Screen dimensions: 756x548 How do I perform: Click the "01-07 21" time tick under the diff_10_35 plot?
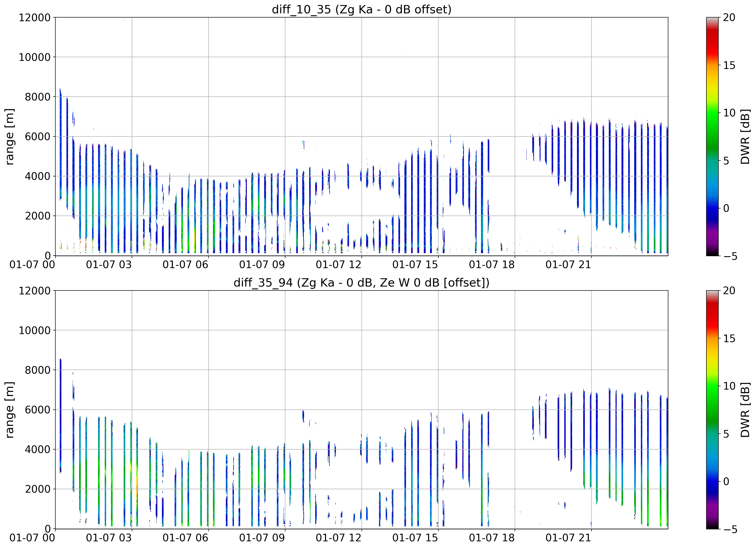(568, 265)
